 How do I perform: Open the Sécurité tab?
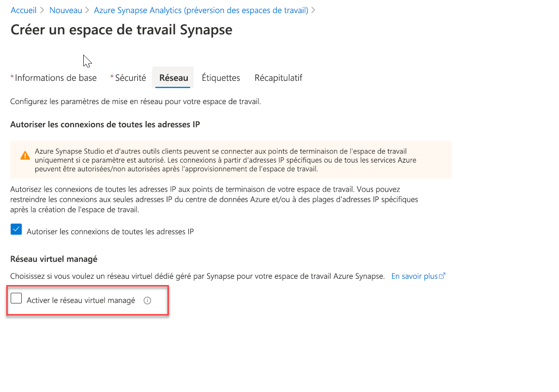[x=130, y=78]
